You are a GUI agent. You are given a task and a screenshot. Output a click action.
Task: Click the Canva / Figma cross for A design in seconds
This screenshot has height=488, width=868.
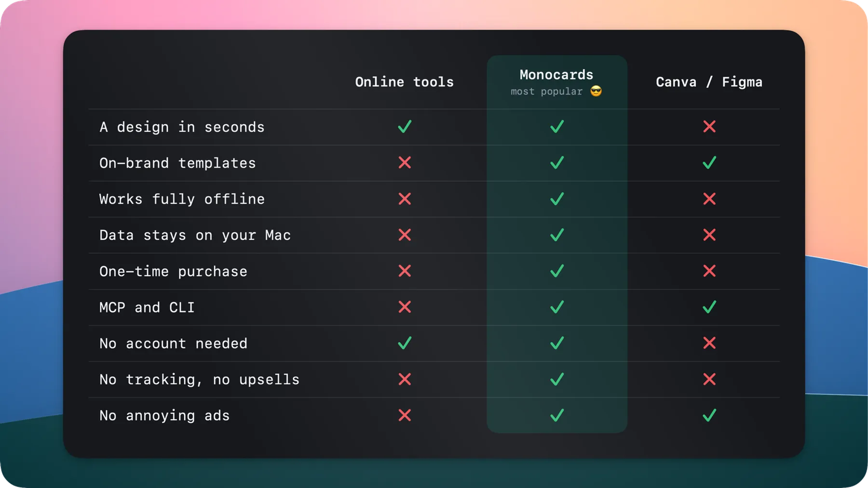pos(709,127)
